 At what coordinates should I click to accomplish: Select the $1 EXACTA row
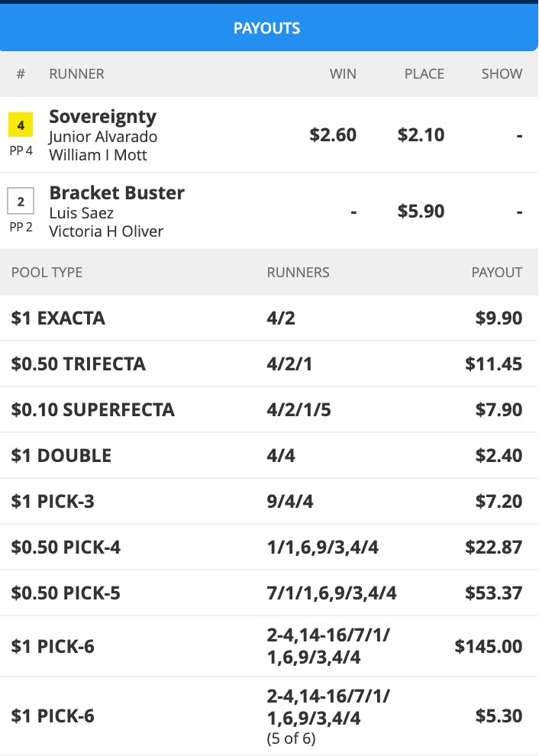pyautogui.click(x=269, y=318)
